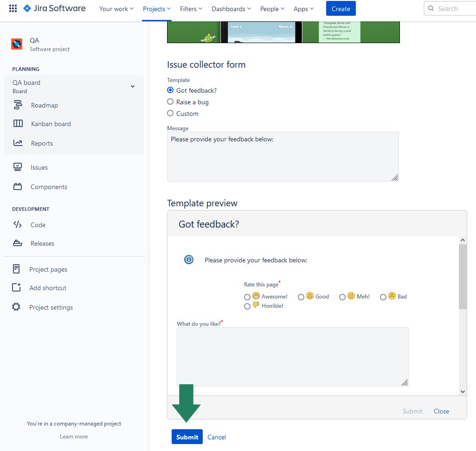
Task: Click the Jira Software logo
Action: pyautogui.click(x=54, y=8)
